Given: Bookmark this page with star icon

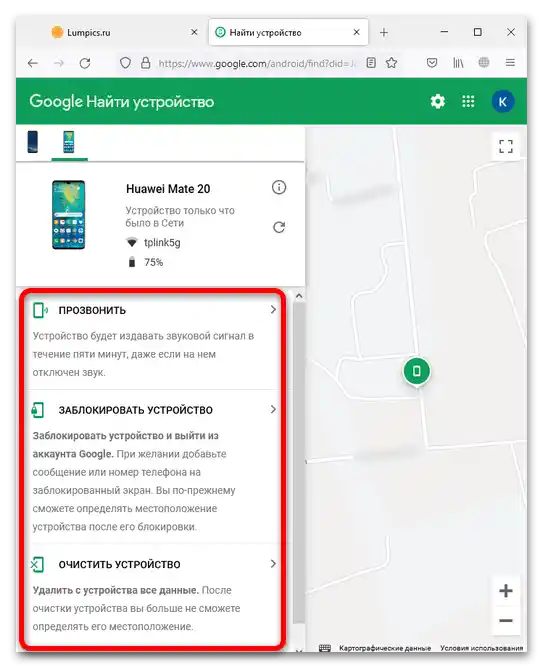Looking at the screenshot, I should 391,63.
